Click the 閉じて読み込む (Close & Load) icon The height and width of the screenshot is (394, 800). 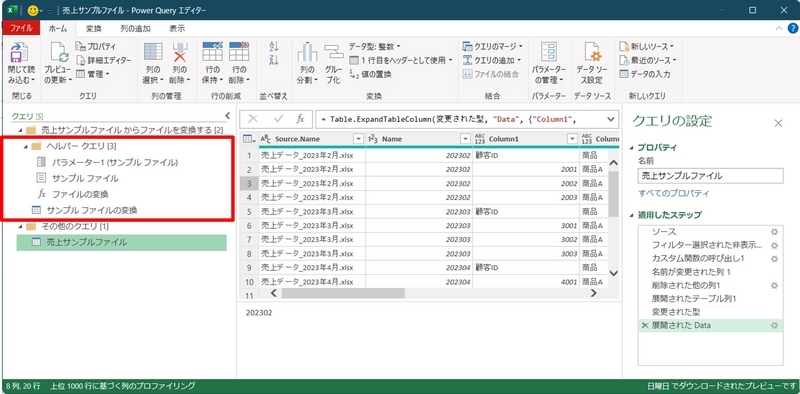coord(20,53)
